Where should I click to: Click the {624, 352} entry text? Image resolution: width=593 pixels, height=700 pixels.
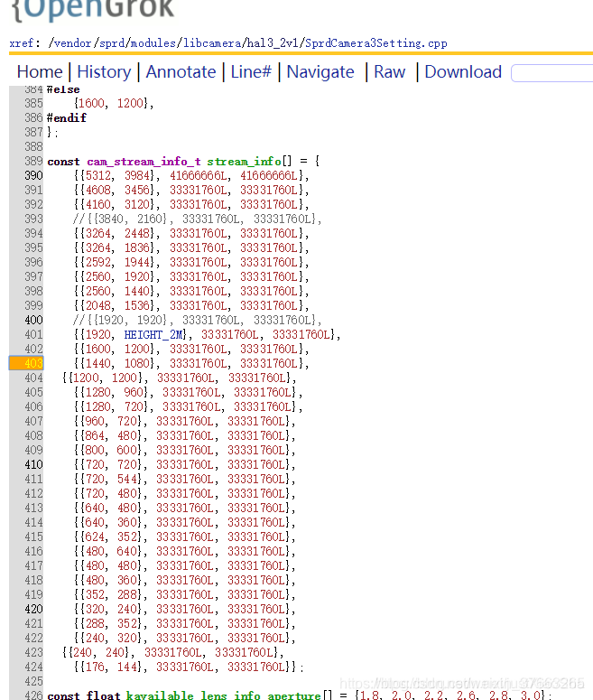click(x=112, y=537)
